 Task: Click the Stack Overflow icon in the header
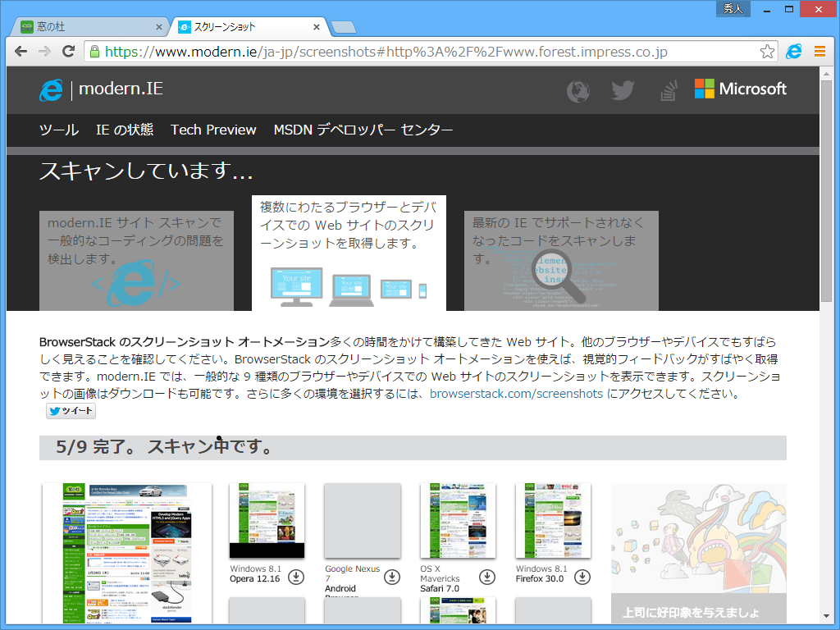668,91
